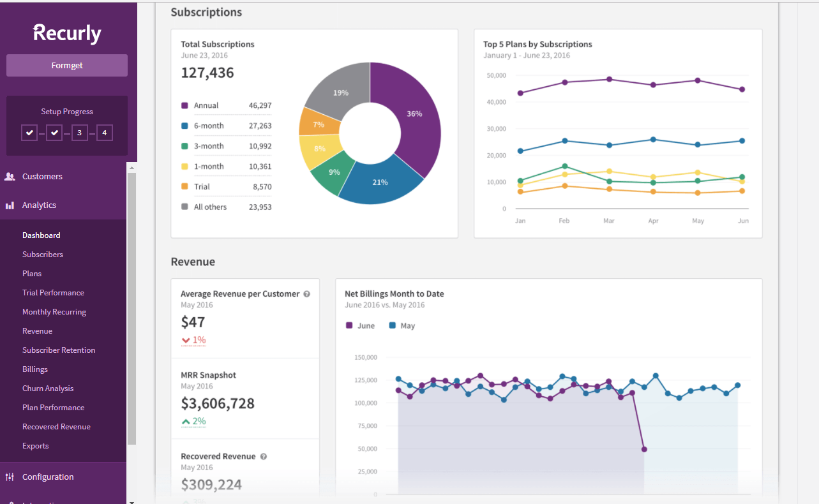Click the 21% blue donut segment
Viewport: 819px width, 504px height.
click(381, 182)
